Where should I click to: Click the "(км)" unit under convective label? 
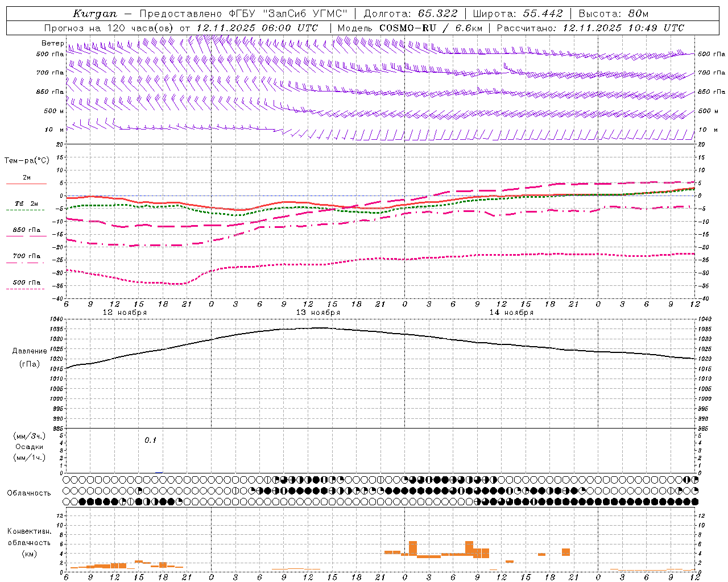(x=30, y=554)
